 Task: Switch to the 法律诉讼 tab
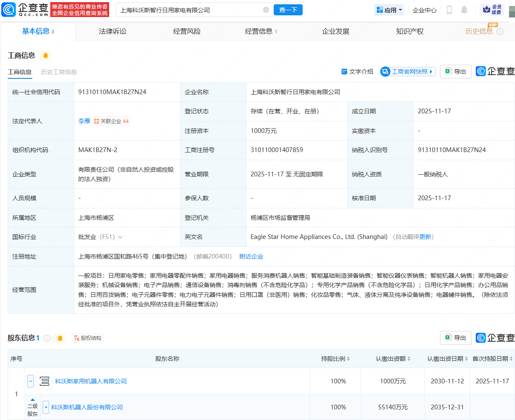coord(113,31)
